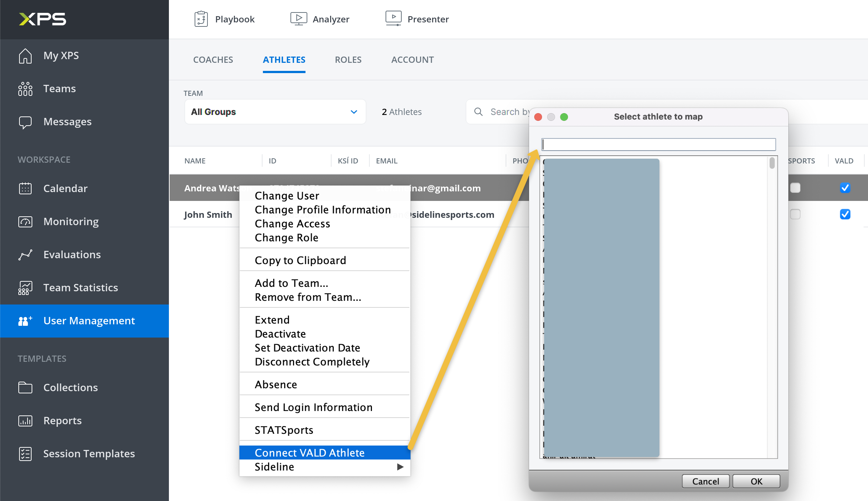Image resolution: width=868 pixels, height=501 pixels.
Task: Uncheck VALD checkbox for Andrea Watson
Action: [x=845, y=188]
